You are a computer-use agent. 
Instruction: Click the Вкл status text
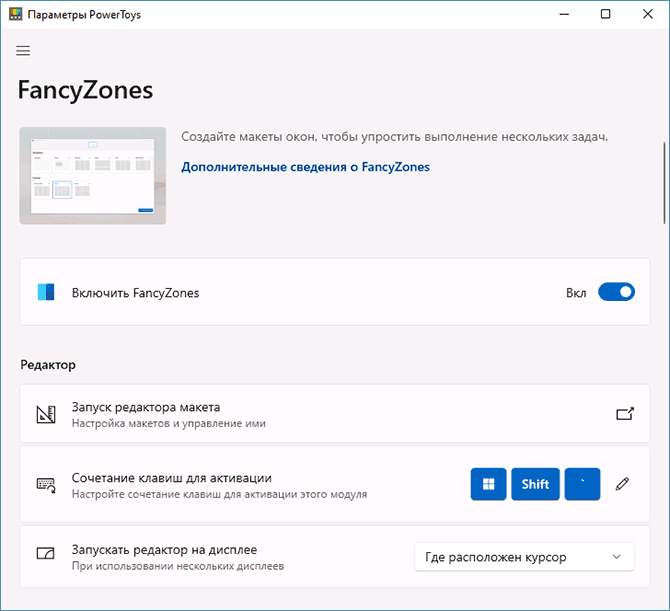[576, 293]
